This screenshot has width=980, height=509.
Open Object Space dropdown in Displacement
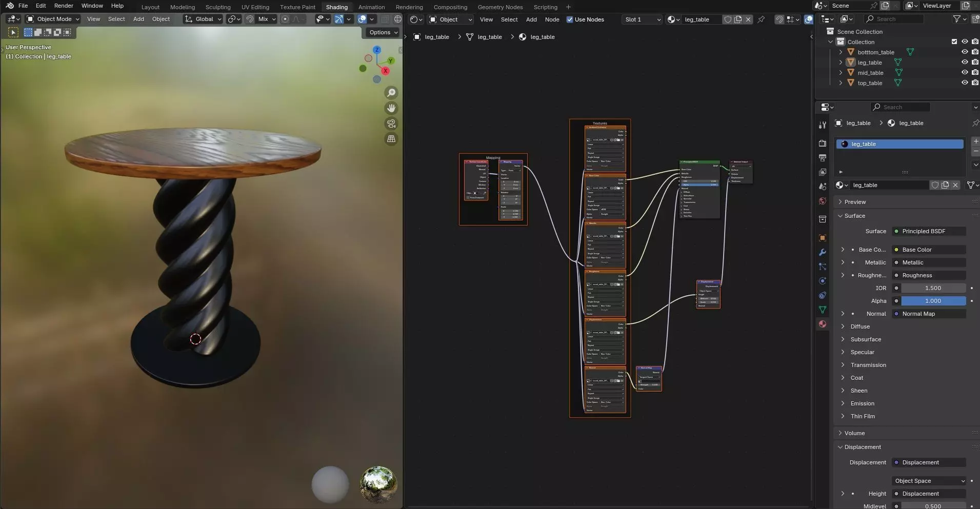coord(929,481)
